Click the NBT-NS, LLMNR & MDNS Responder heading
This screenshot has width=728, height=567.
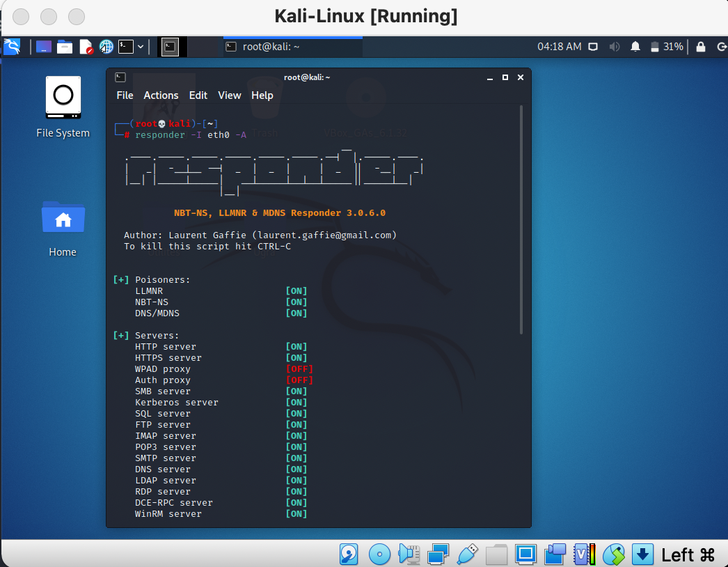(280, 213)
